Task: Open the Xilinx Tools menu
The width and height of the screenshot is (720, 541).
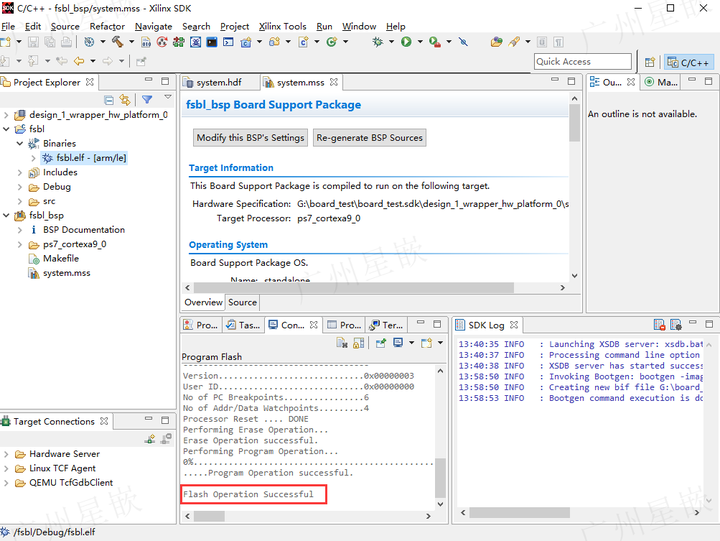Action: [x=282, y=26]
